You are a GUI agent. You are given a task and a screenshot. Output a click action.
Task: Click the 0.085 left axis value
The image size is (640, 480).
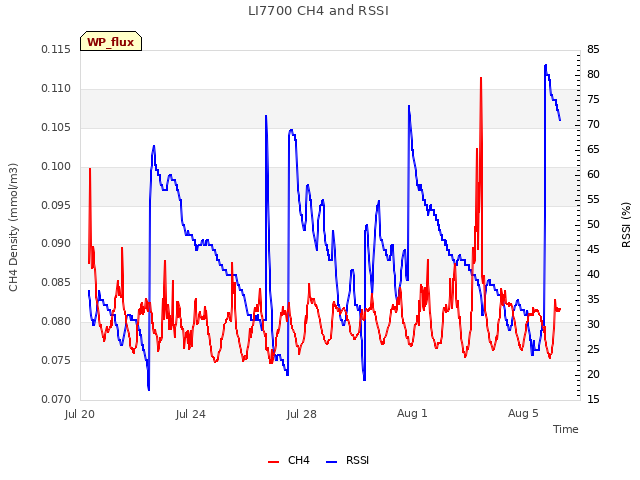pyautogui.click(x=56, y=282)
